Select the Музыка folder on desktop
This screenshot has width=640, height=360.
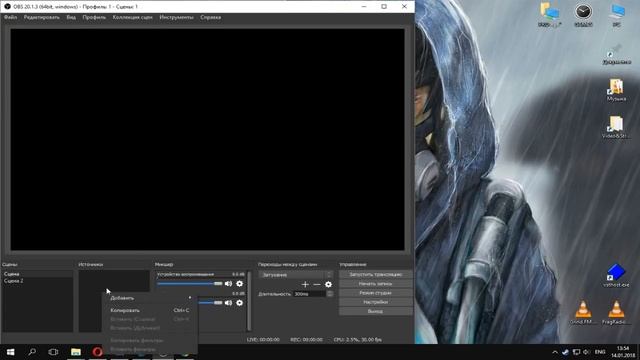click(616, 90)
